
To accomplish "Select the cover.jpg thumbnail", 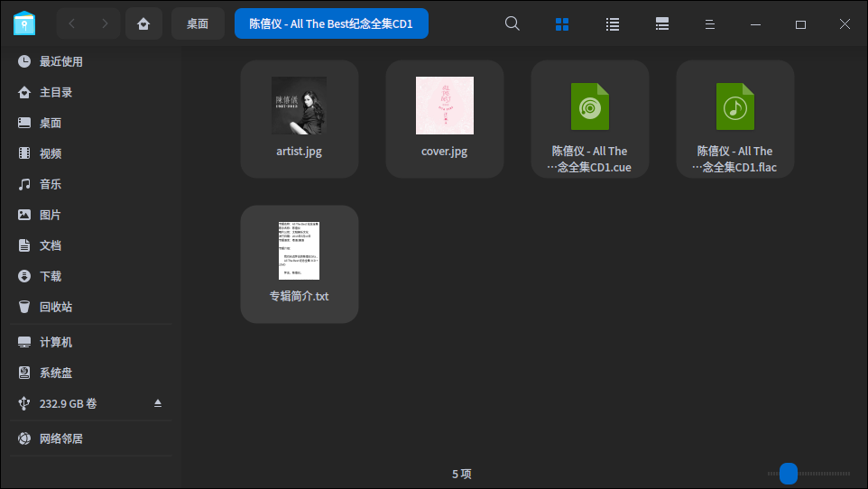I will (445, 106).
